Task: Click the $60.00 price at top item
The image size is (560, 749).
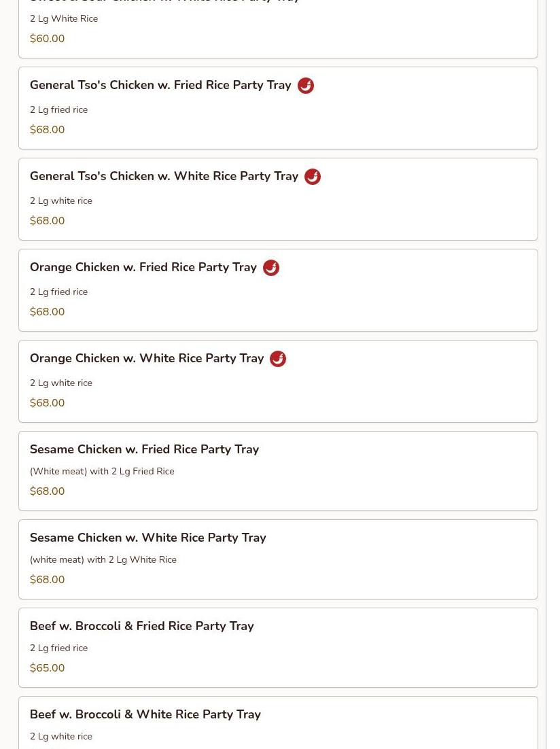Action: [x=47, y=39]
